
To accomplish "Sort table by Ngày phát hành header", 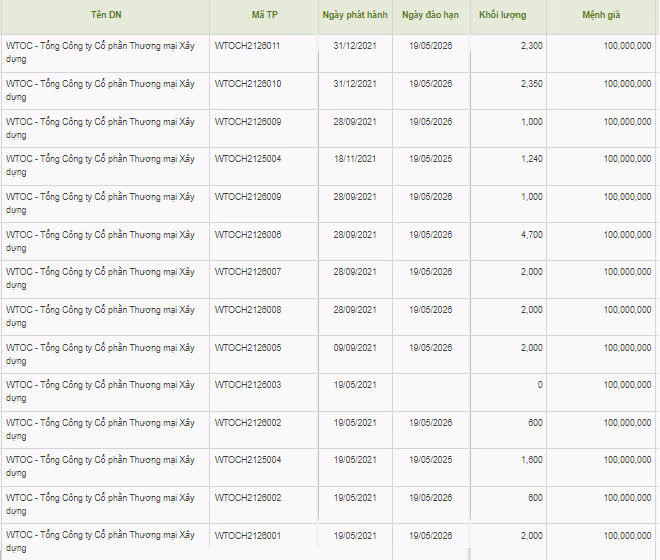I will point(355,16).
